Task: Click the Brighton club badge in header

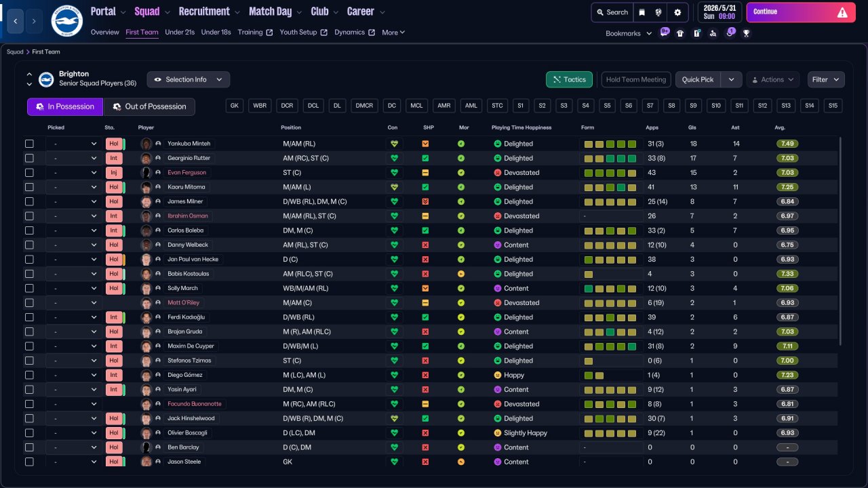Action: [66, 21]
